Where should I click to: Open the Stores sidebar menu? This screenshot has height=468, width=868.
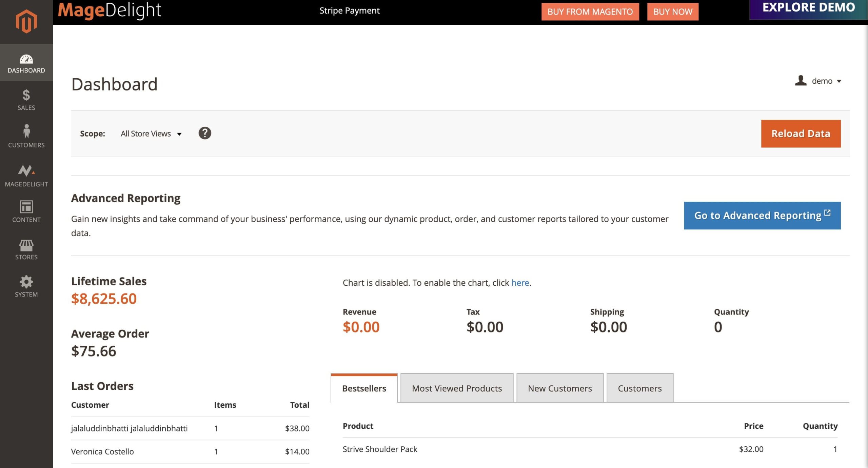(26, 249)
